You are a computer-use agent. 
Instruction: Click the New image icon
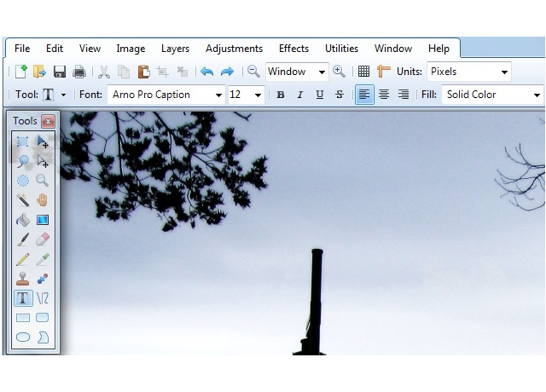20,72
